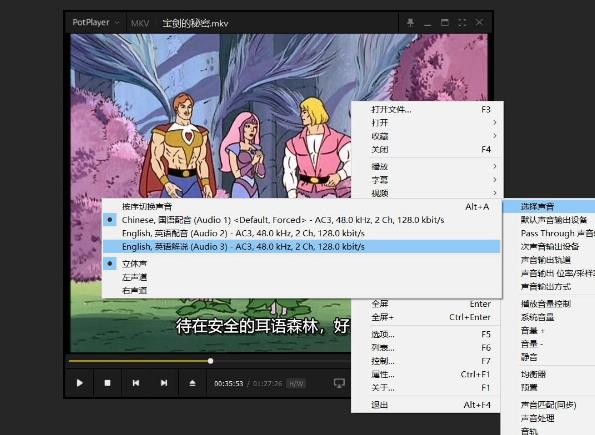Open the 均衡器 equalizer

click(549, 374)
